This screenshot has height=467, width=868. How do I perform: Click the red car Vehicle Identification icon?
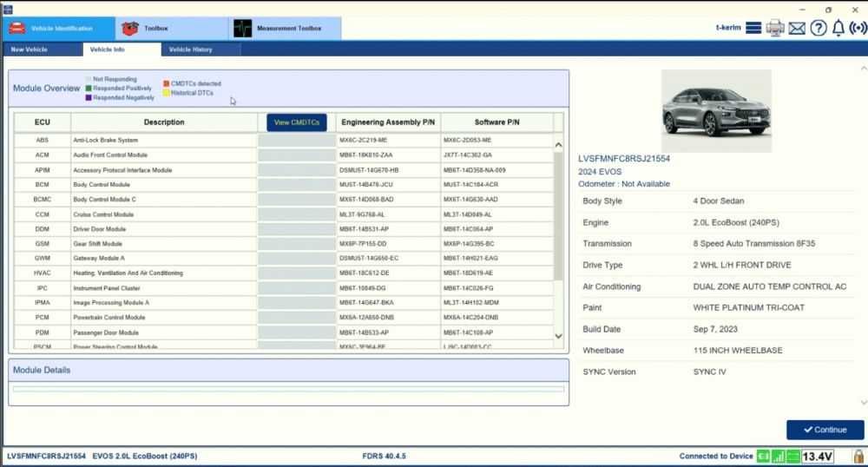tap(17, 28)
